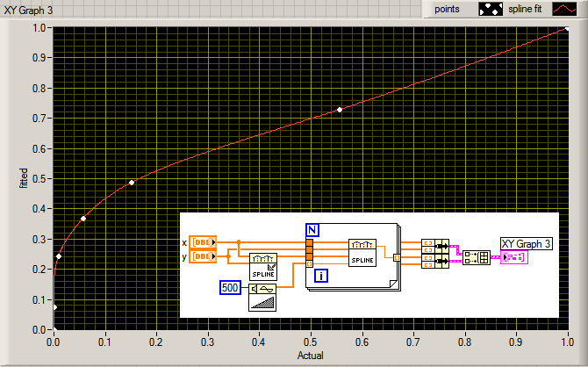
Task: Click the ramp pattern VI icon
Action: (x=262, y=298)
